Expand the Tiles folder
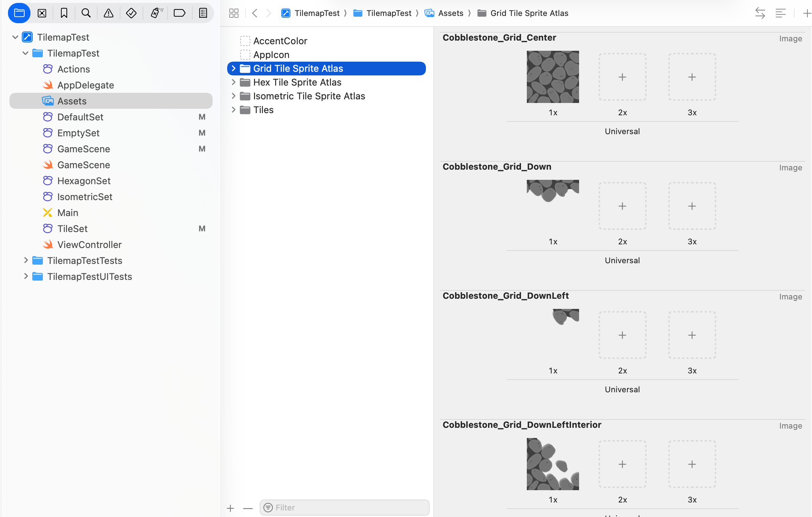This screenshot has height=517, width=812. pos(234,110)
